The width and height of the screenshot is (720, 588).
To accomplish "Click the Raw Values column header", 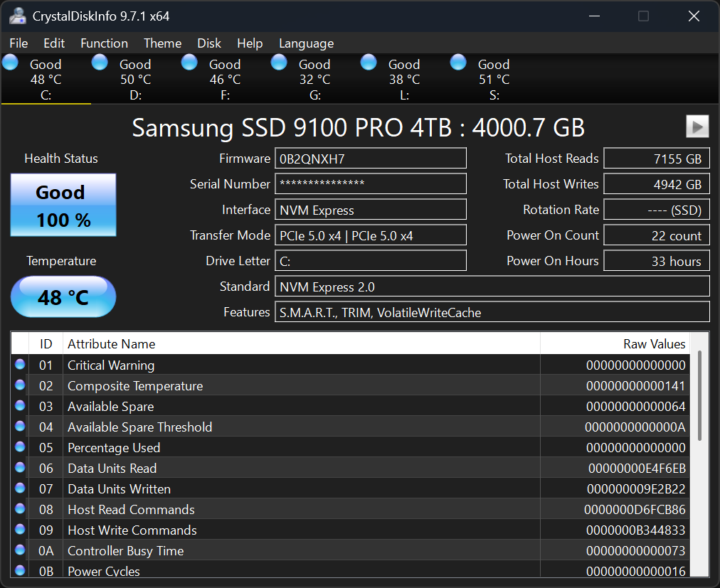I will click(x=615, y=344).
